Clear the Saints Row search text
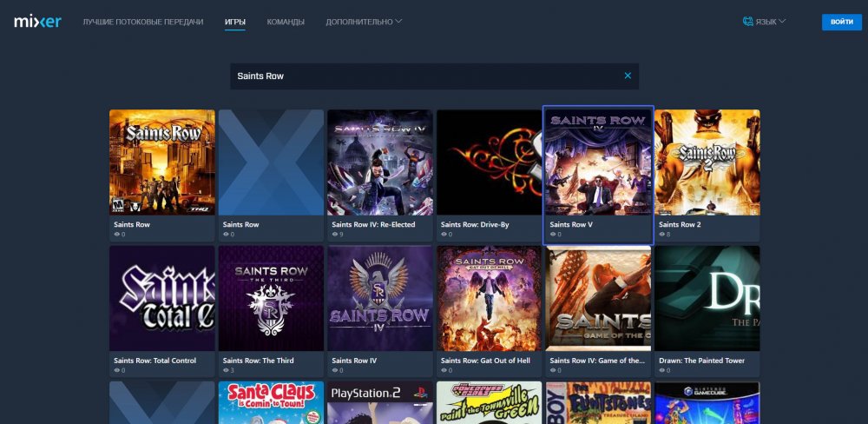This screenshot has width=868, height=424. tap(628, 76)
